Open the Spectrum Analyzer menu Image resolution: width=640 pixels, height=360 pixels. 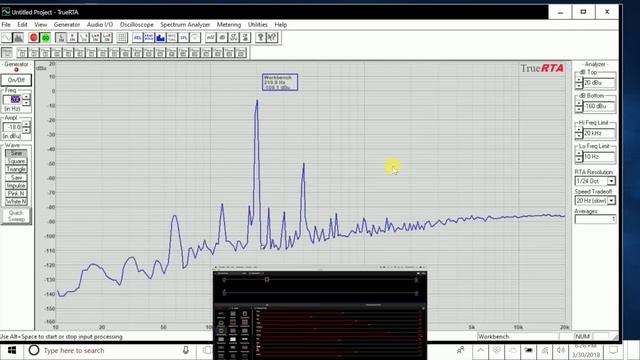(x=185, y=24)
